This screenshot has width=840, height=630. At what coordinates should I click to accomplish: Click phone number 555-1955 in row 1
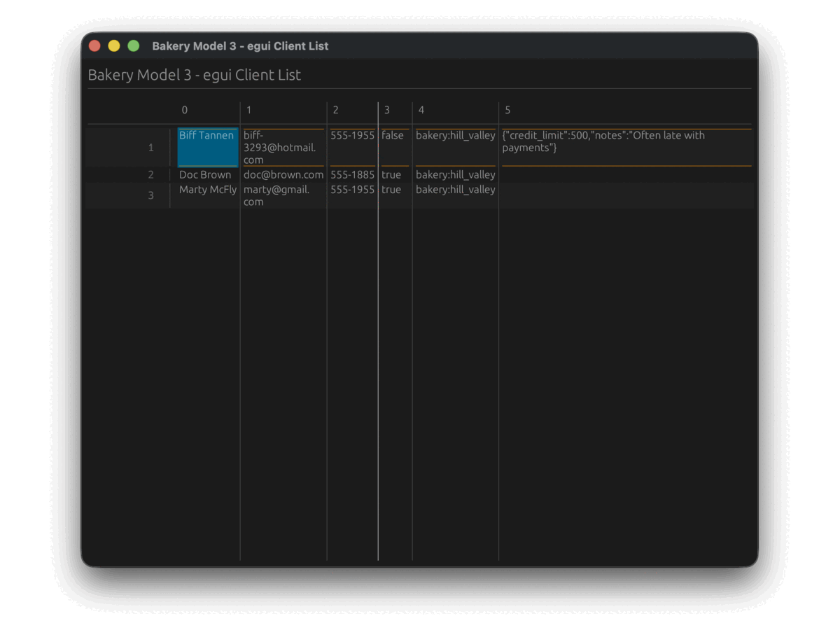[352, 135]
